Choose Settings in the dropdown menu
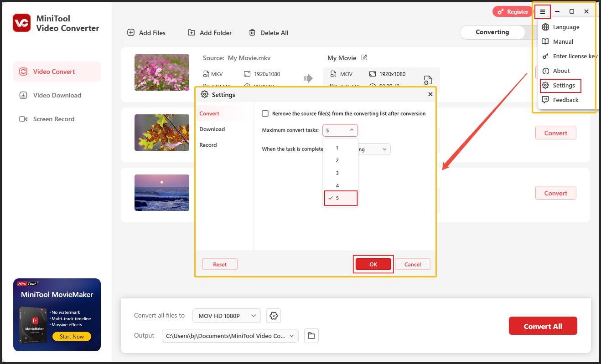The image size is (601, 364). [560, 85]
